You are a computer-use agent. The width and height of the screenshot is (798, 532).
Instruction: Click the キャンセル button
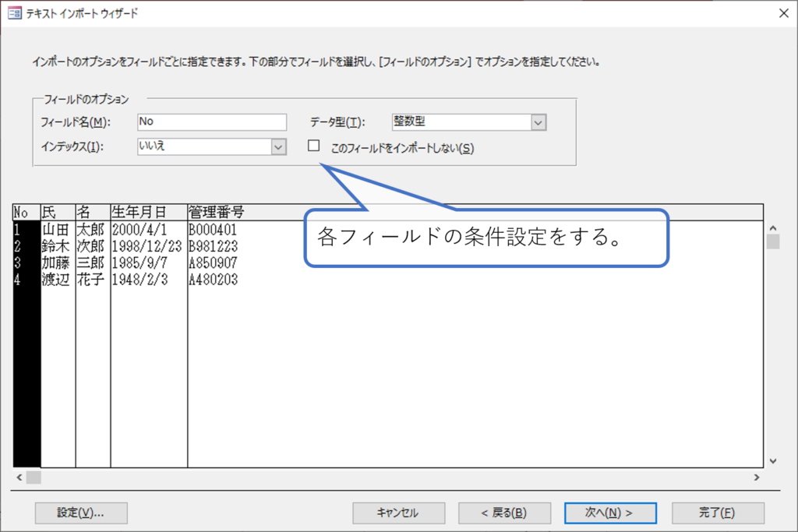pyautogui.click(x=398, y=513)
